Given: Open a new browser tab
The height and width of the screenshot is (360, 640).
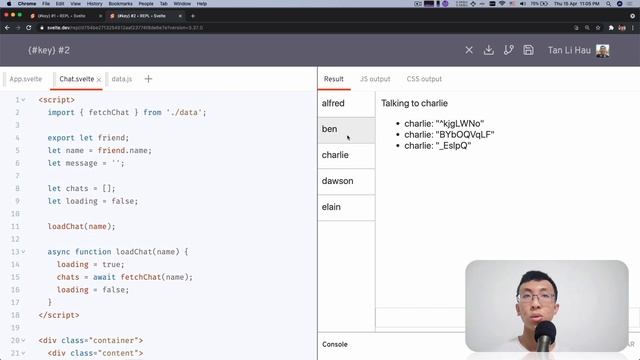Looking at the screenshot, I should tap(193, 16).
